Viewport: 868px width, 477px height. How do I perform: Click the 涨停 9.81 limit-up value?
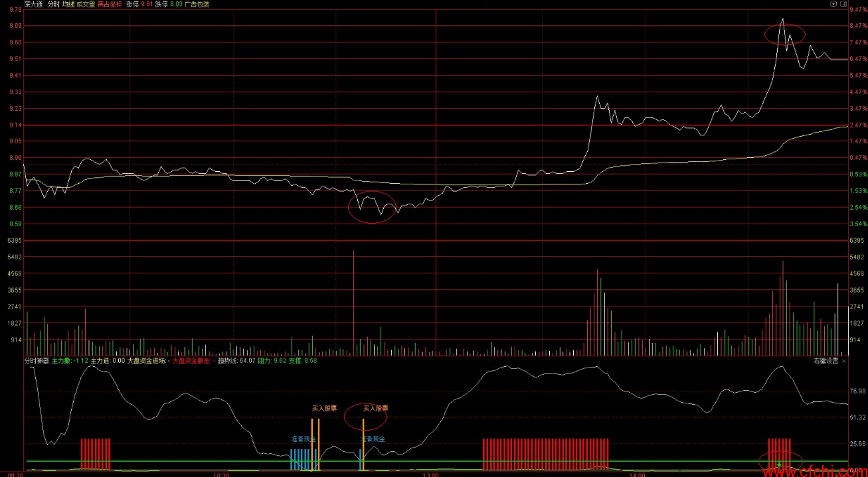tap(139, 4)
